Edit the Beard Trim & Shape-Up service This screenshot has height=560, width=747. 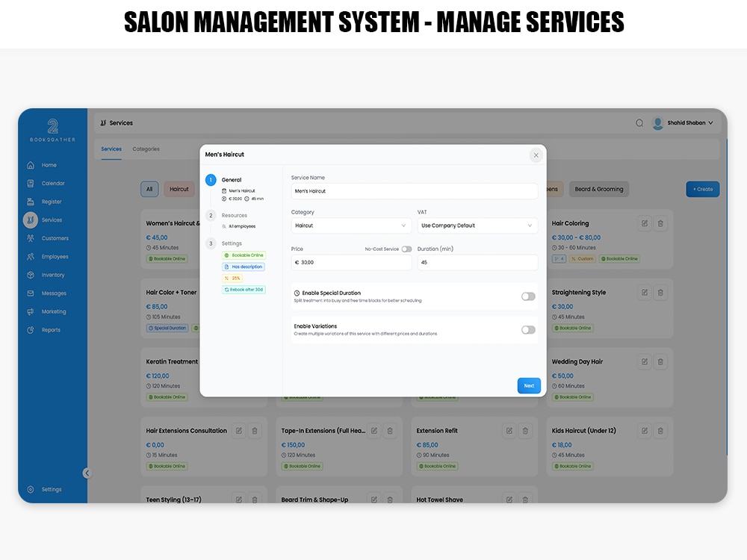pos(374,500)
